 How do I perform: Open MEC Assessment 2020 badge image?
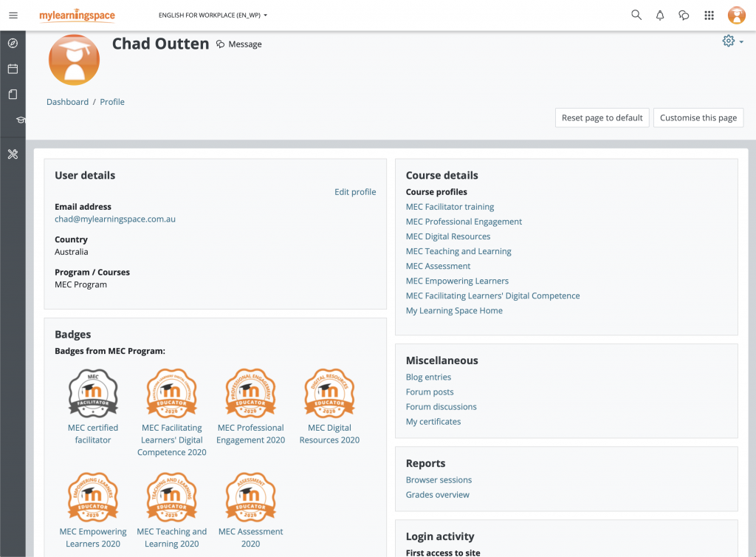pos(251,496)
